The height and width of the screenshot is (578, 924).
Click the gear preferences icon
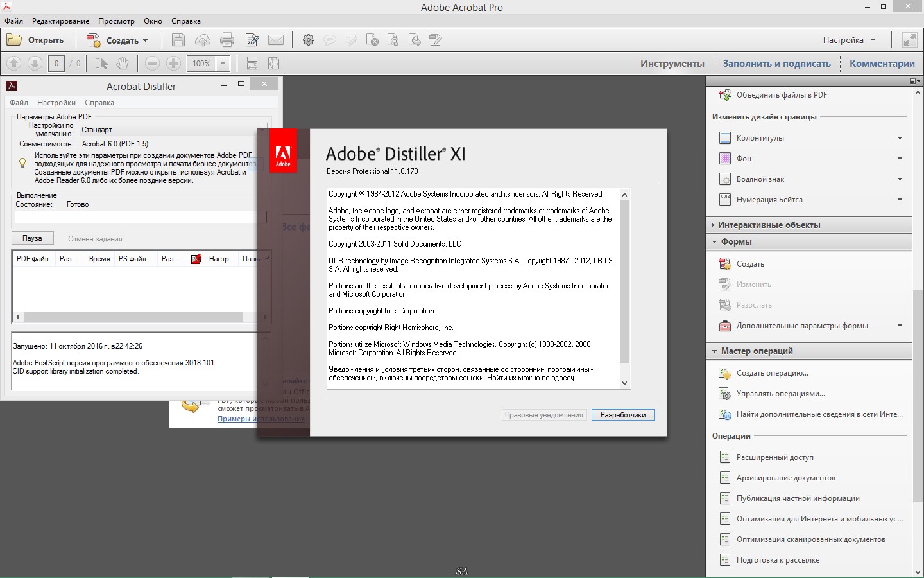coord(309,40)
